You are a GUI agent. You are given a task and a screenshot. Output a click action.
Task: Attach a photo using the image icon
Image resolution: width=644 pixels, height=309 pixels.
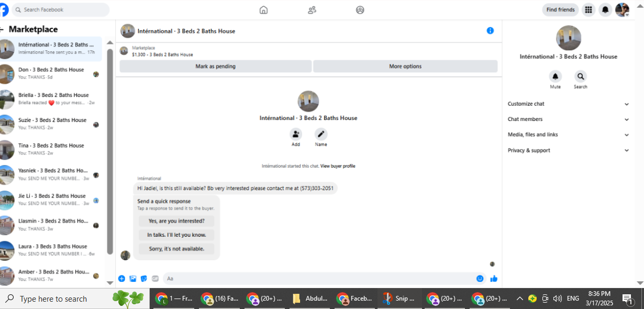pos(133,279)
